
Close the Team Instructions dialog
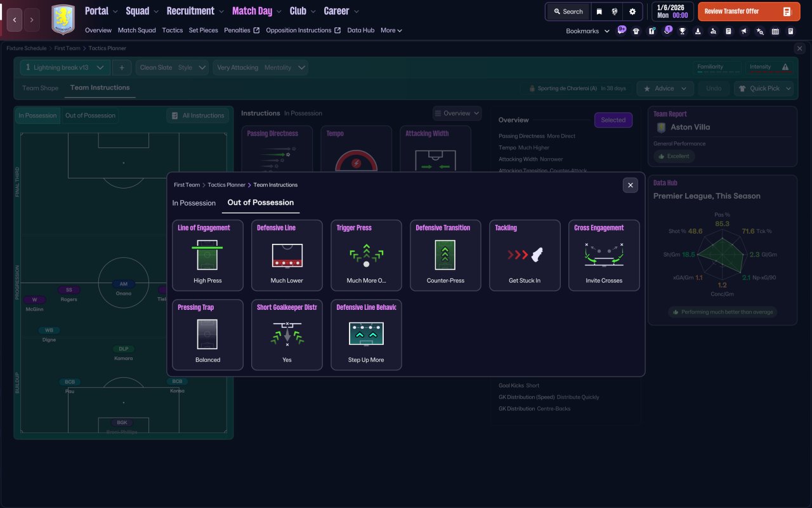click(630, 185)
